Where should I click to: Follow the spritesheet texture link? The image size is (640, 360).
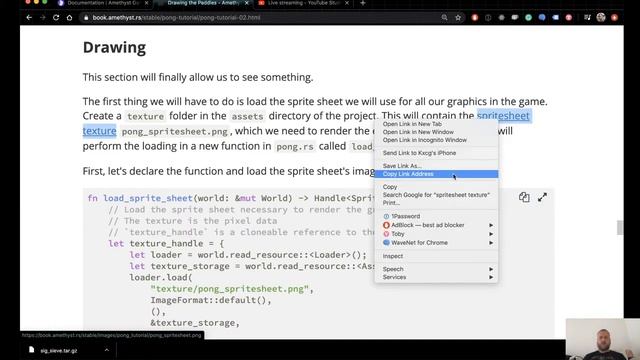click(503, 116)
